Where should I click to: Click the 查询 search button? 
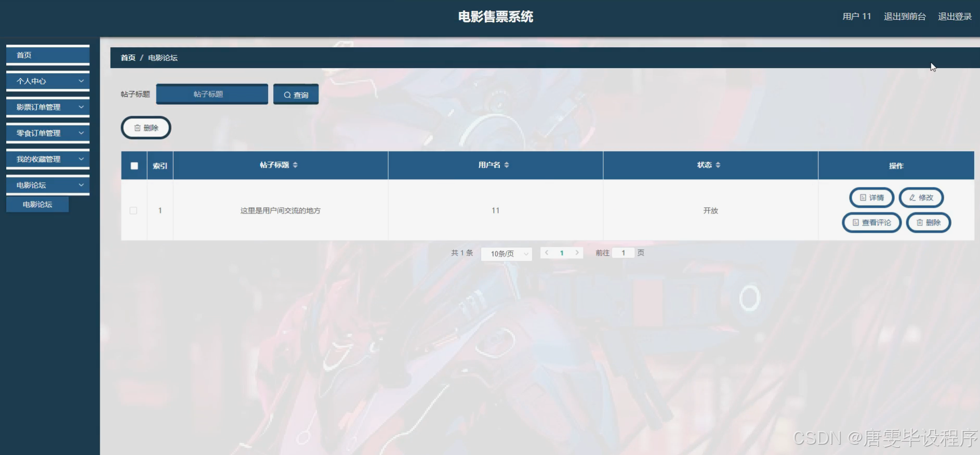coord(296,95)
